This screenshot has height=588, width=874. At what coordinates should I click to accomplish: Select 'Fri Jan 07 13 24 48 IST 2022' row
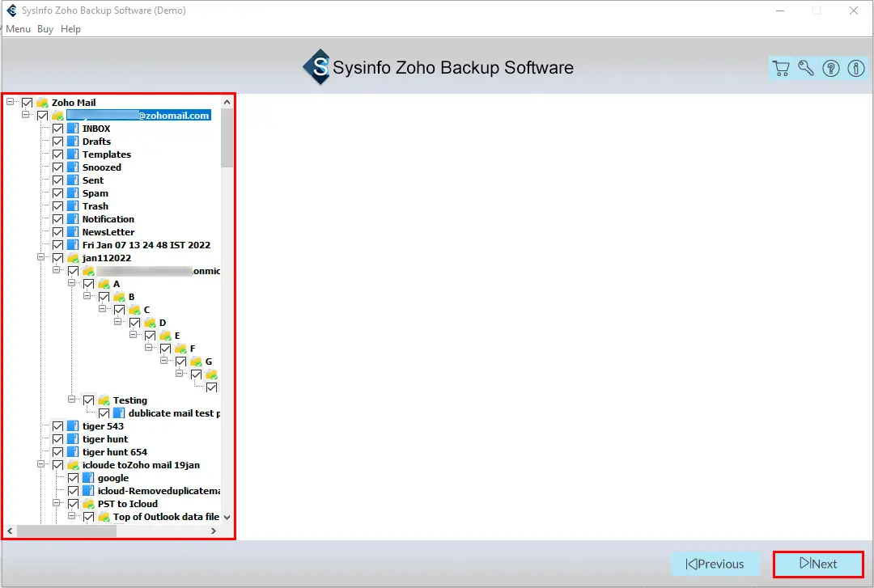pyautogui.click(x=146, y=245)
